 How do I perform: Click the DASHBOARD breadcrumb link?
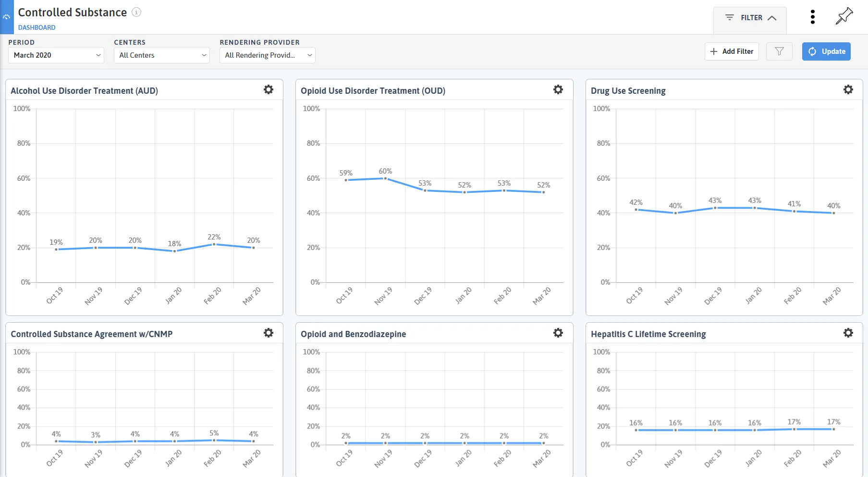(37, 27)
